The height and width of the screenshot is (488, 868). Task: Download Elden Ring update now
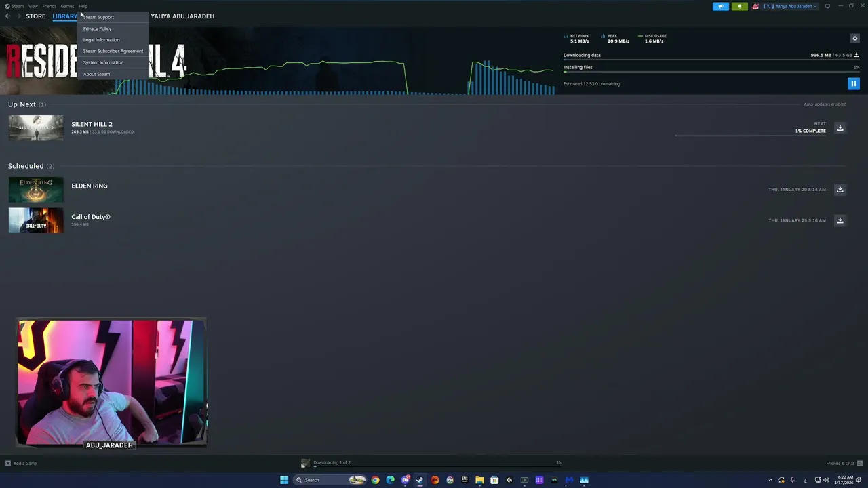point(840,190)
